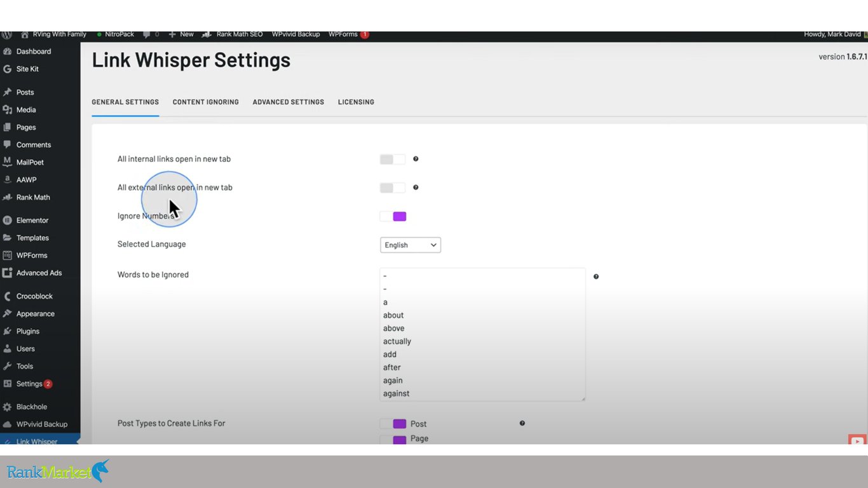This screenshot has height=488, width=868.
Task: Click the Crocoblock icon
Action: point(7,296)
